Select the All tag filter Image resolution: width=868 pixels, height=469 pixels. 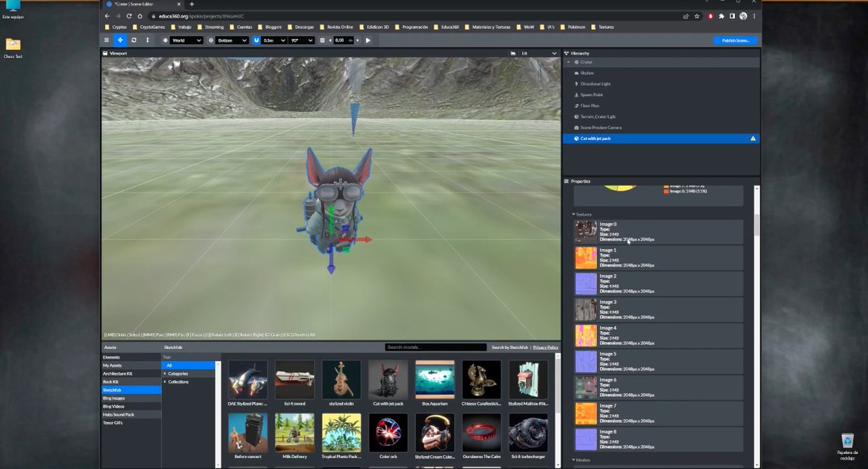[189, 366]
